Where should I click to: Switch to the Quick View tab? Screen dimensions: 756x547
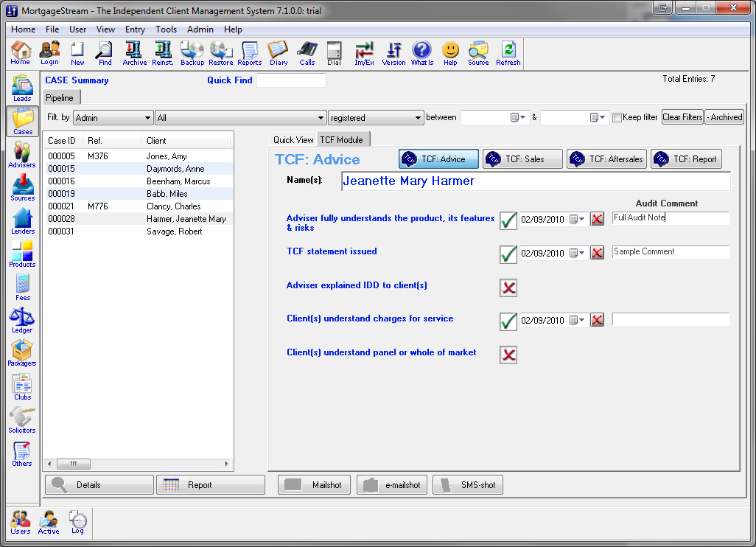click(293, 140)
